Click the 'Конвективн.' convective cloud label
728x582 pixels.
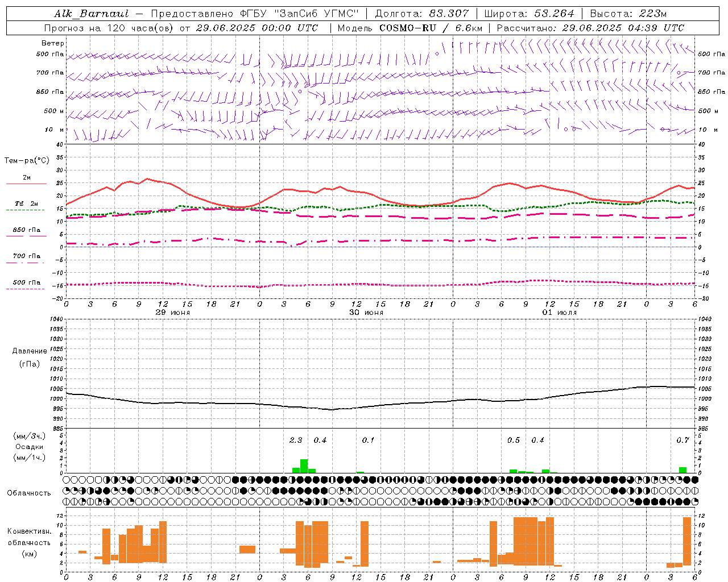29,531
